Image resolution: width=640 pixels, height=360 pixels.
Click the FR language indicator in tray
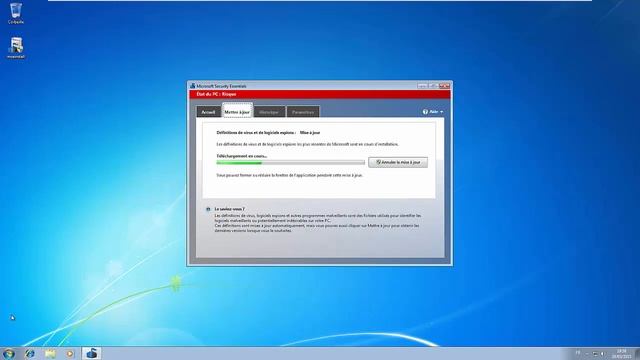click(x=578, y=353)
